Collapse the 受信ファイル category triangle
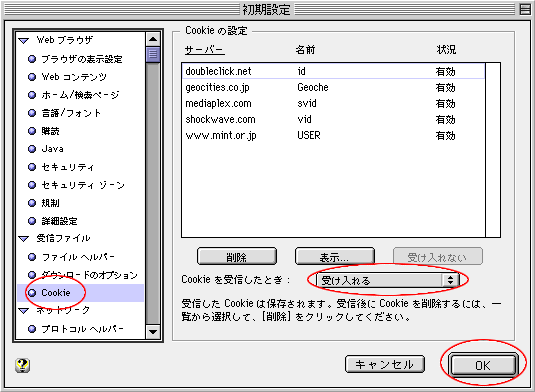 24,239
